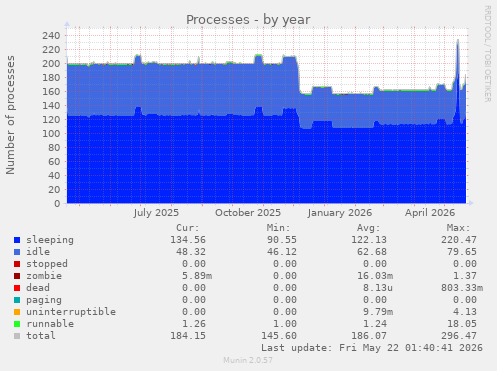Image resolution: width=497 pixels, height=371 pixels.
Task: Click the 'Min:' column header
Action: point(278,228)
